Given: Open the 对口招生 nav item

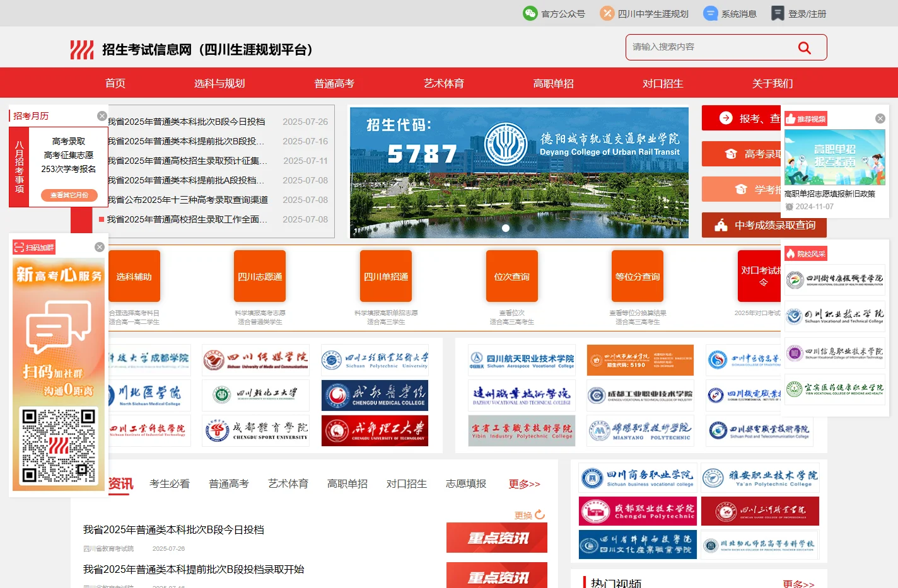Looking at the screenshot, I should (x=663, y=83).
